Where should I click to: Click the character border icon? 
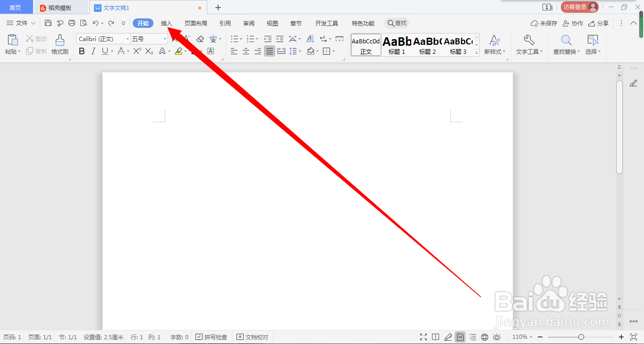pyautogui.click(x=211, y=51)
